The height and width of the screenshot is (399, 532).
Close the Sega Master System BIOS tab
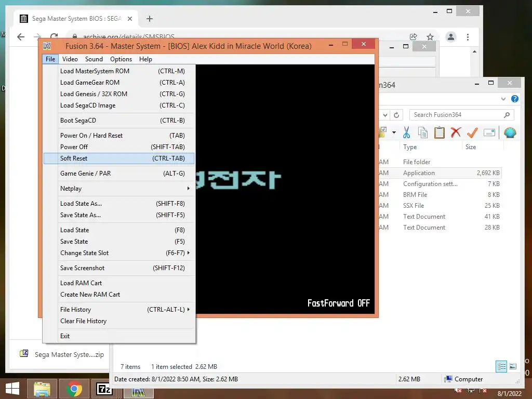point(129,19)
